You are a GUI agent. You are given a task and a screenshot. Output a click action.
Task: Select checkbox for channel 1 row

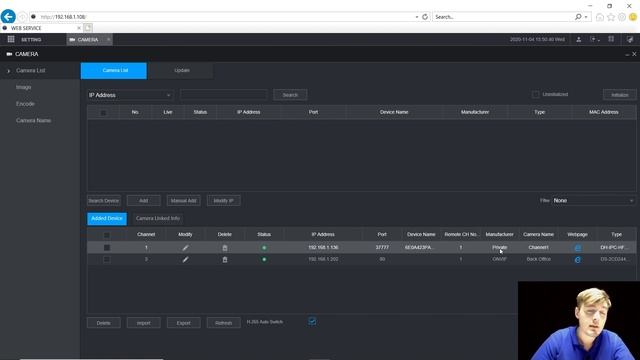pyautogui.click(x=107, y=247)
